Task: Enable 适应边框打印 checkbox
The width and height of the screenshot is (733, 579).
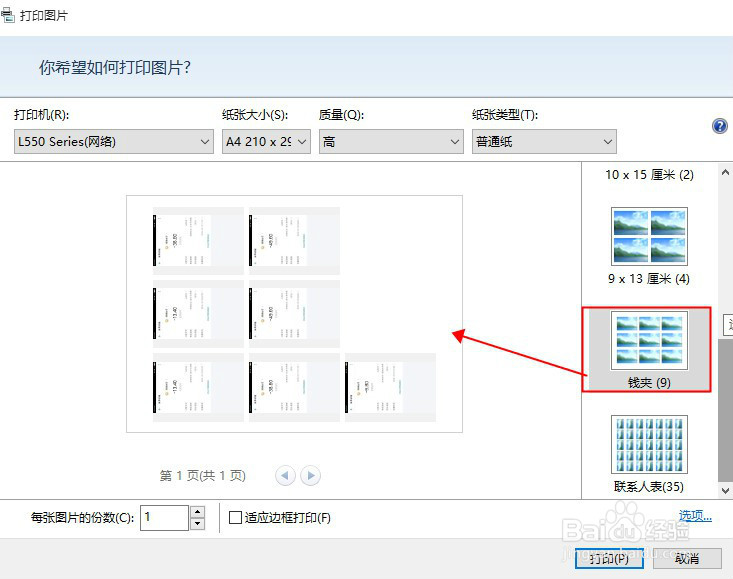Action: pyautogui.click(x=235, y=517)
